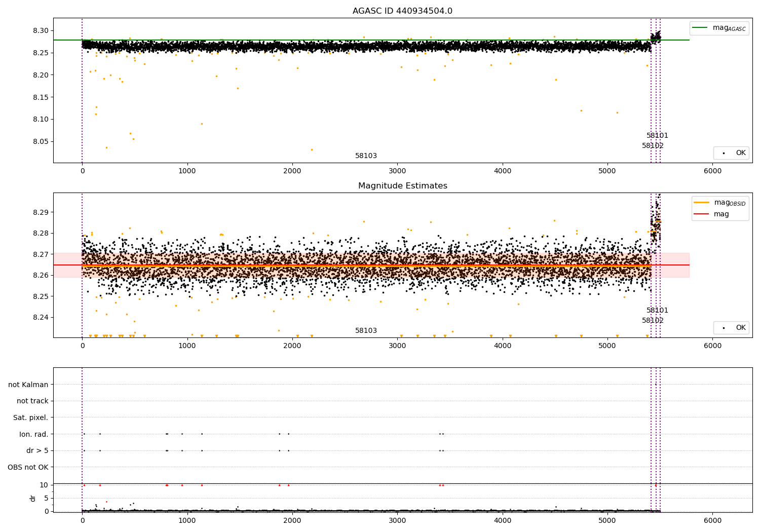The width and height of the screenshot is (760, 532).
Task: Click the 8.29 y-axis tick label
Action: pyautogui.click(x=41, y=212)
